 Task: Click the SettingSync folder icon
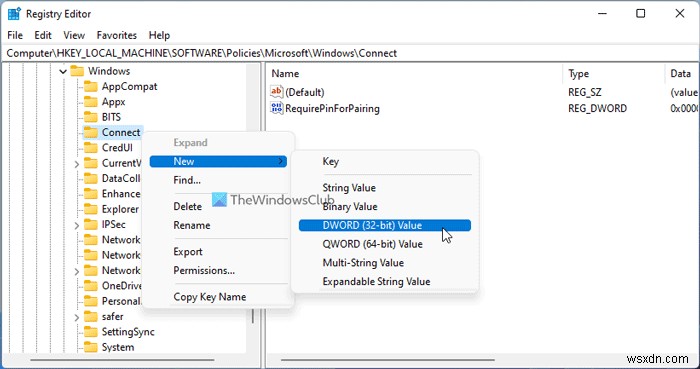tap(91, 332)
